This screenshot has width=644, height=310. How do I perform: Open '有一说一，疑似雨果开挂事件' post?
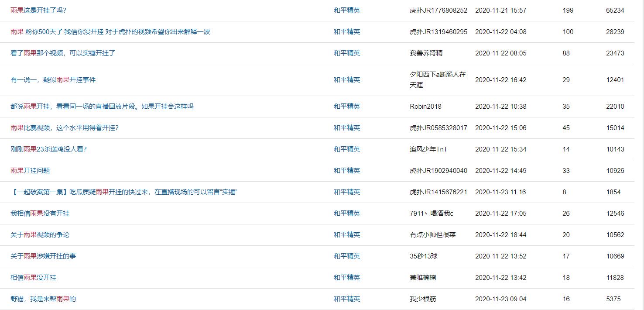coord(53,80)
